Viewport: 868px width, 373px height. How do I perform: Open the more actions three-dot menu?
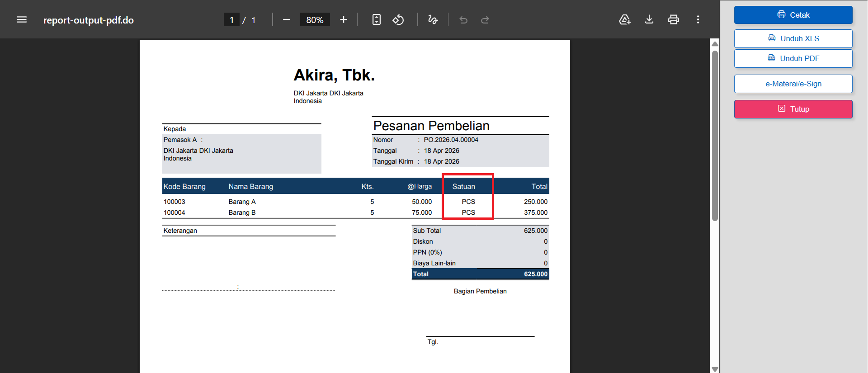[x=698, y=20]
